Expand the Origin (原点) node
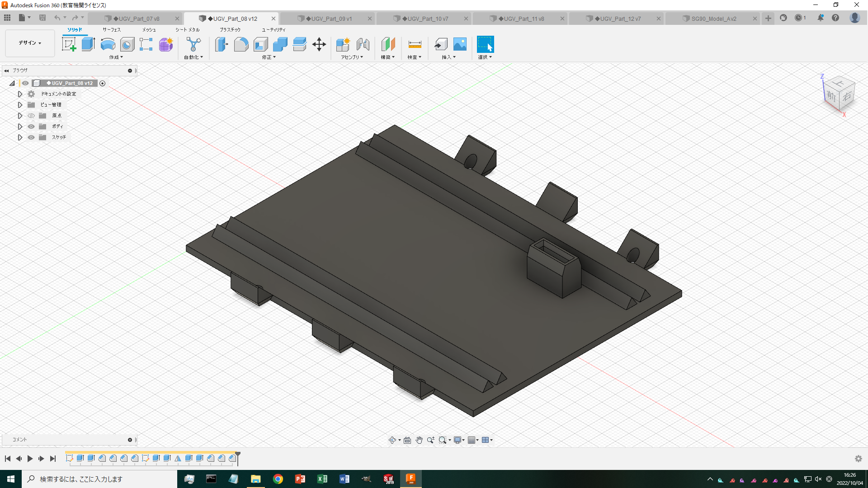Image resolution: width=868 pixels, height=488 pixels. pyautogui.click(x=20, y=116)
